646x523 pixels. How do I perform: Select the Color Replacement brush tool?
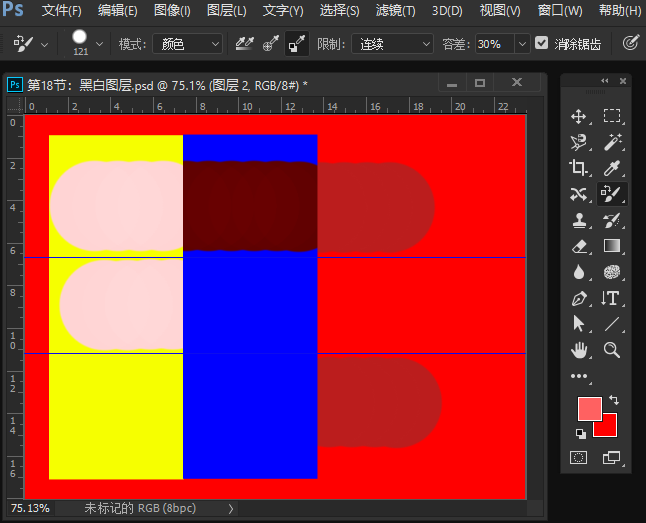coord(612,194)
